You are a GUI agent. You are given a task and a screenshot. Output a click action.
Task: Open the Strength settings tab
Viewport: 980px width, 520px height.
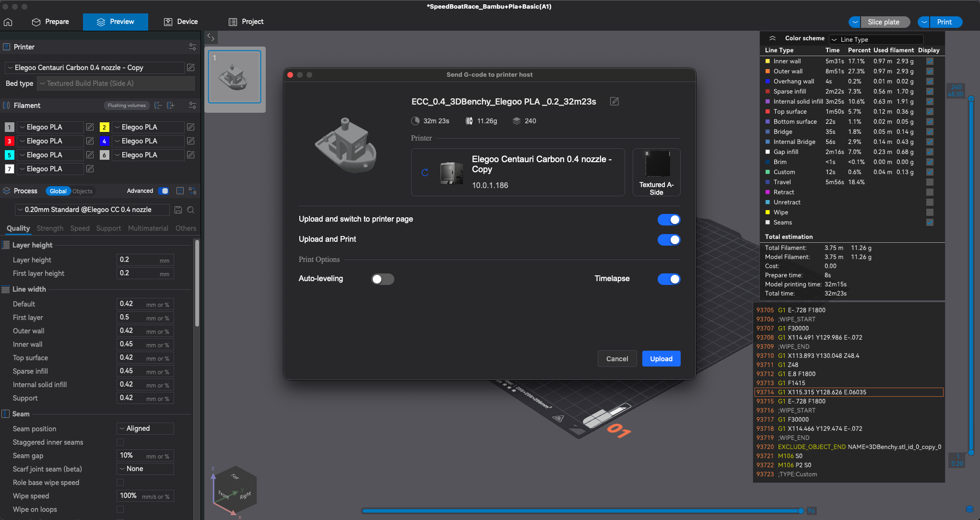point(50,228)
